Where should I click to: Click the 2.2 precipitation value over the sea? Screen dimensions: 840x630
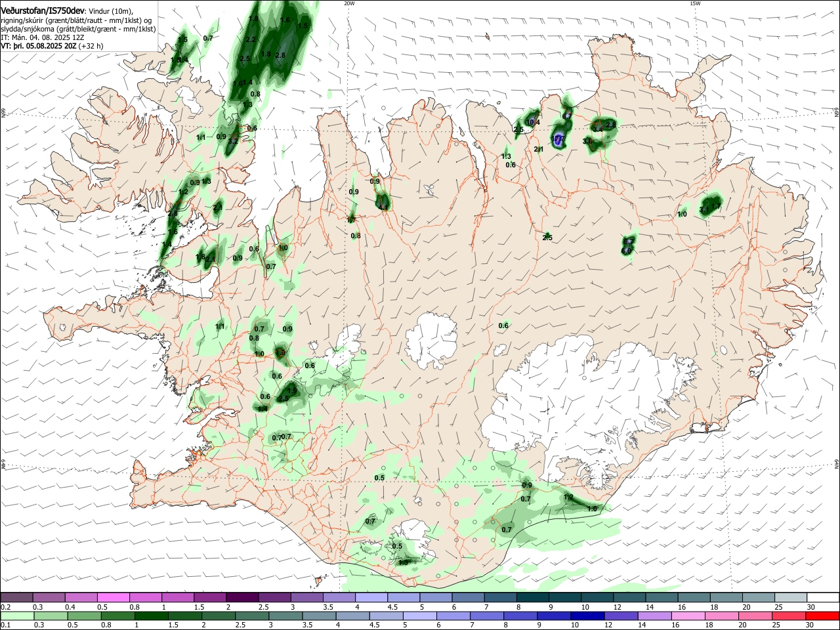coord(250,39)
